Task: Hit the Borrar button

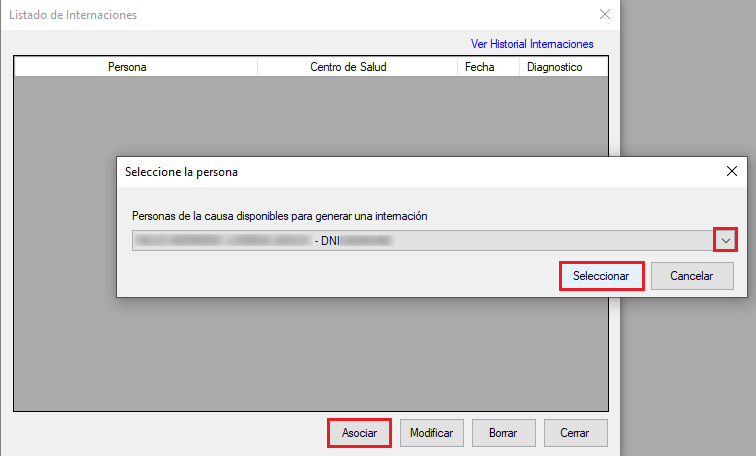Action: pos(502,433)
